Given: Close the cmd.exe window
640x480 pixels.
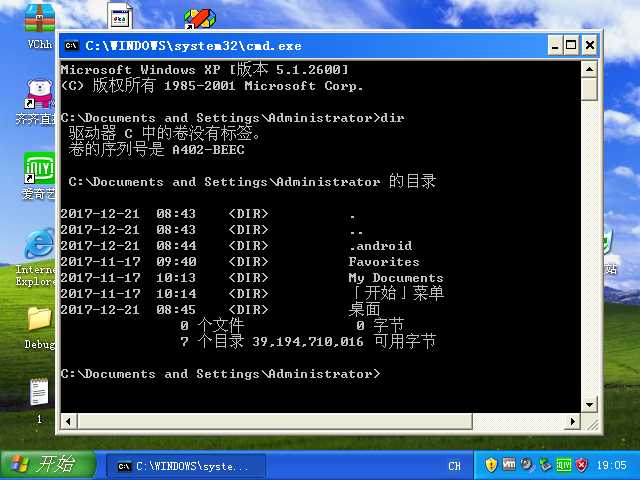Looking at the screenshot, I should click(x=590, y=45).
